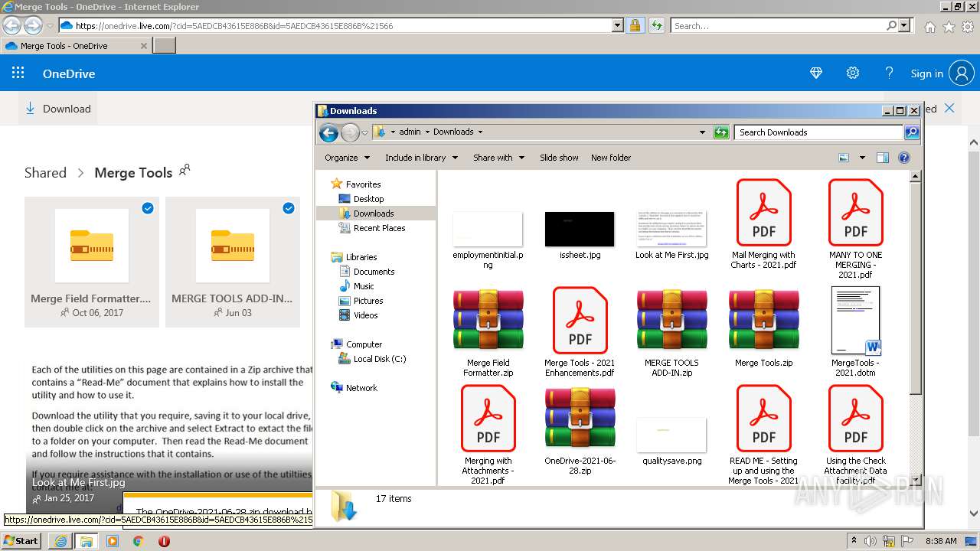
Task: Click the IE address bar URL
Action: point(335,25)
